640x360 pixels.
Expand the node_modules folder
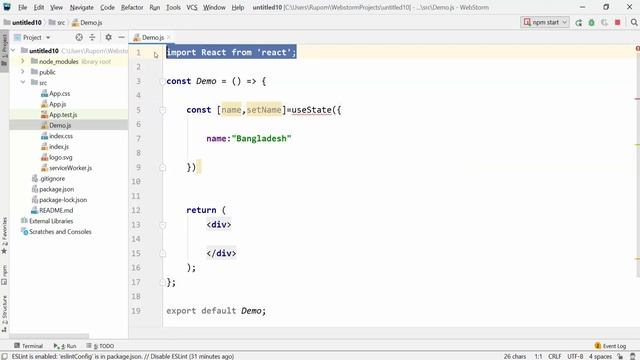click(x=23, y=61)
